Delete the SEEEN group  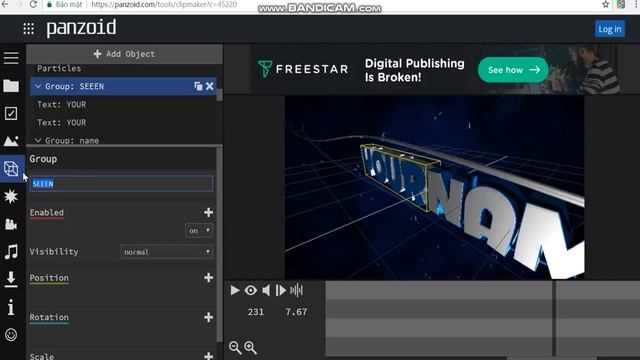[210, 86]
